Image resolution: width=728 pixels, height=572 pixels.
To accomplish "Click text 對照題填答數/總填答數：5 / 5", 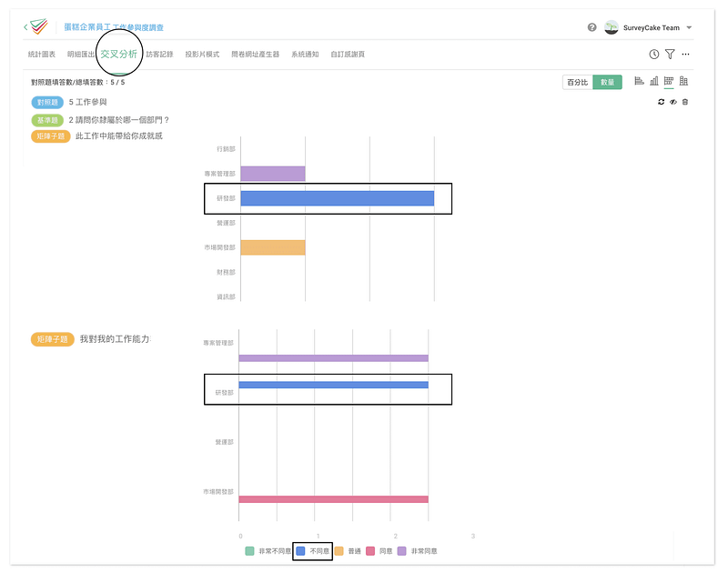I will [x=78, y=82].
